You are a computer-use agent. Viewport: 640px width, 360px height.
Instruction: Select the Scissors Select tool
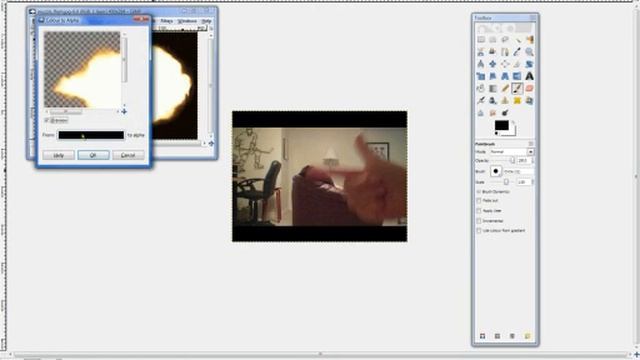tap(481, 52)
